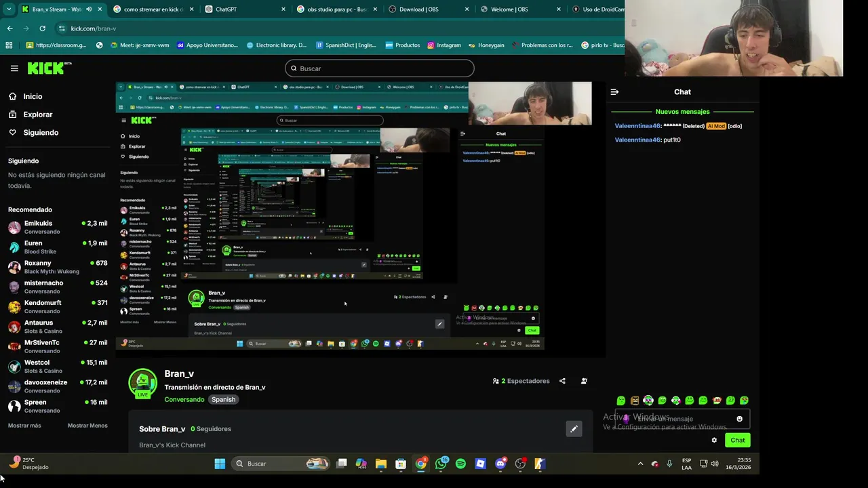The image size is (868, 488).
Task: Open File Explorer from the taskbar
Action: (381, 464)
